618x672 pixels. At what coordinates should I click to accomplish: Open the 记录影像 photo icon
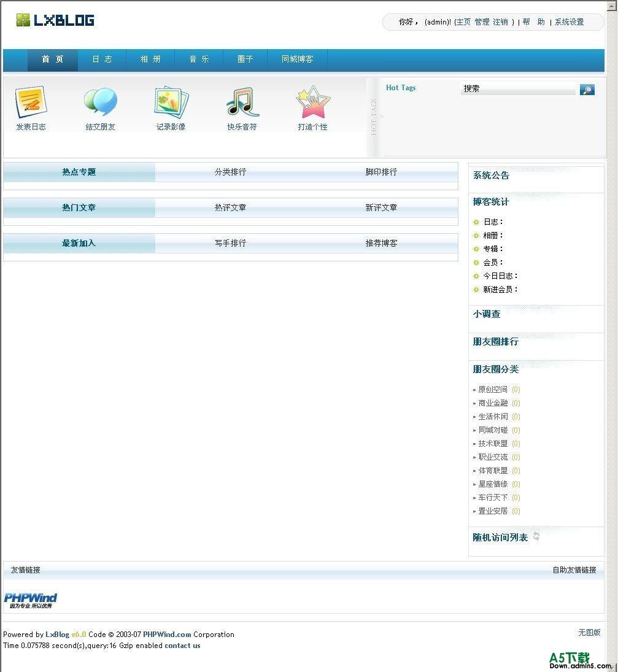[x=171, y=102]
